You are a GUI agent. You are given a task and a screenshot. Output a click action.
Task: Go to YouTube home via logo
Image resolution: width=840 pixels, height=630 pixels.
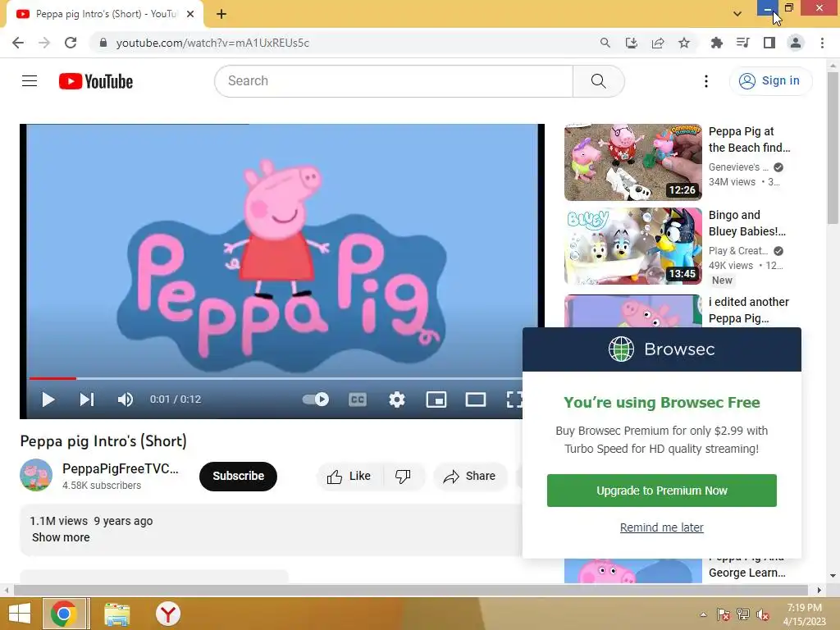click(x=96, y=81)
